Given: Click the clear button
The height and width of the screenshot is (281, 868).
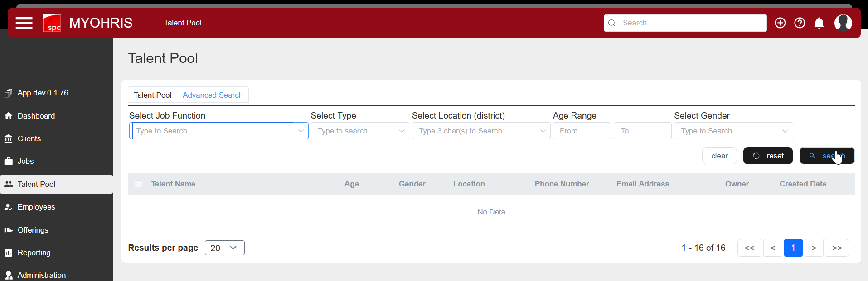Looking at the screenshot, I should (719, 156).
